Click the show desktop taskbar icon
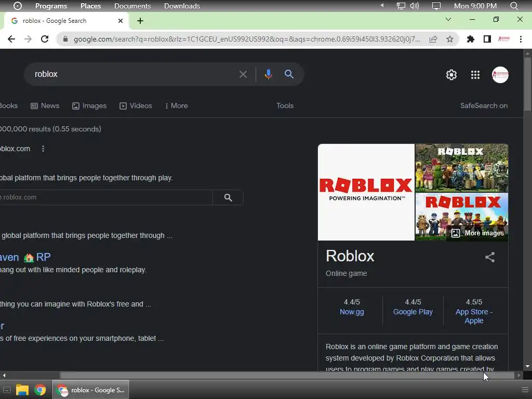This screenshot has width=532, height=399. pos(7,390)
